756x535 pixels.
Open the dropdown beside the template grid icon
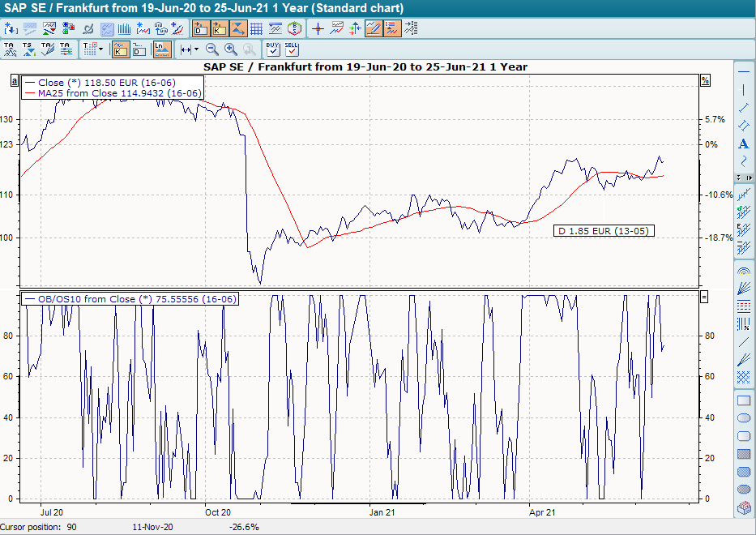click(100, 49)
